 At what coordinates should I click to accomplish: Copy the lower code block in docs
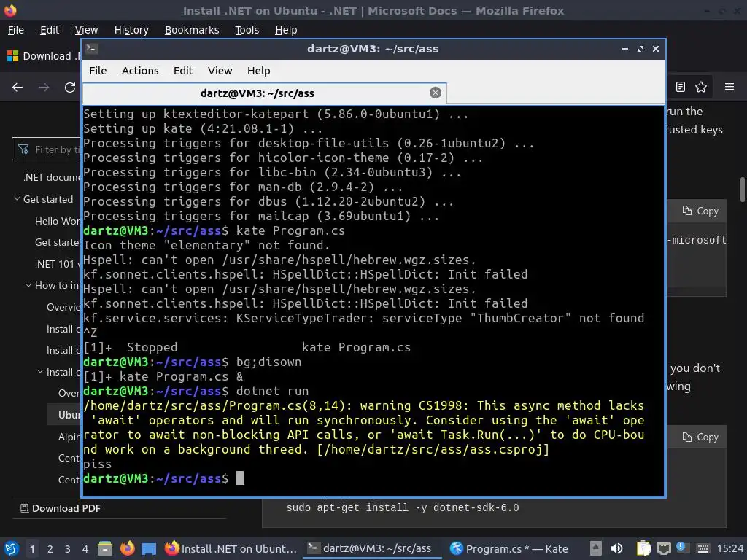tap(700, 437)
